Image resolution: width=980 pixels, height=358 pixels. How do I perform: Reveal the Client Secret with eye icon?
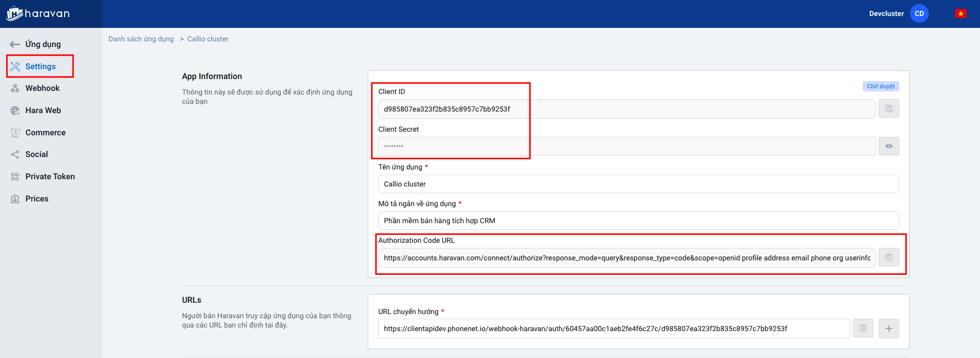888,146
